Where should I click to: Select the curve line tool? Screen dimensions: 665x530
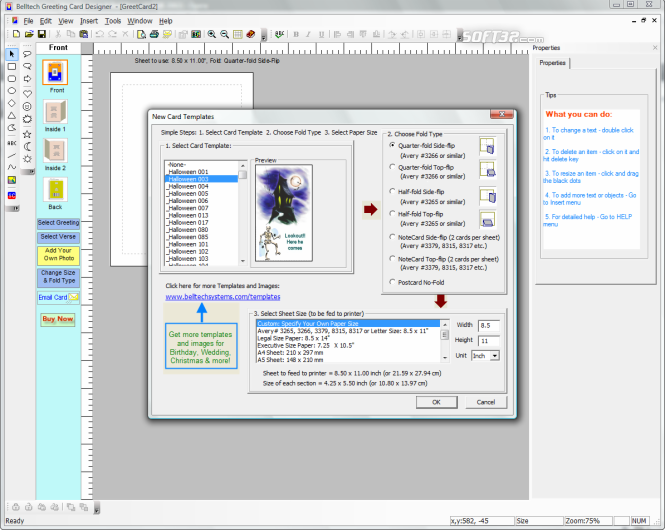click(x=12, y=167)
